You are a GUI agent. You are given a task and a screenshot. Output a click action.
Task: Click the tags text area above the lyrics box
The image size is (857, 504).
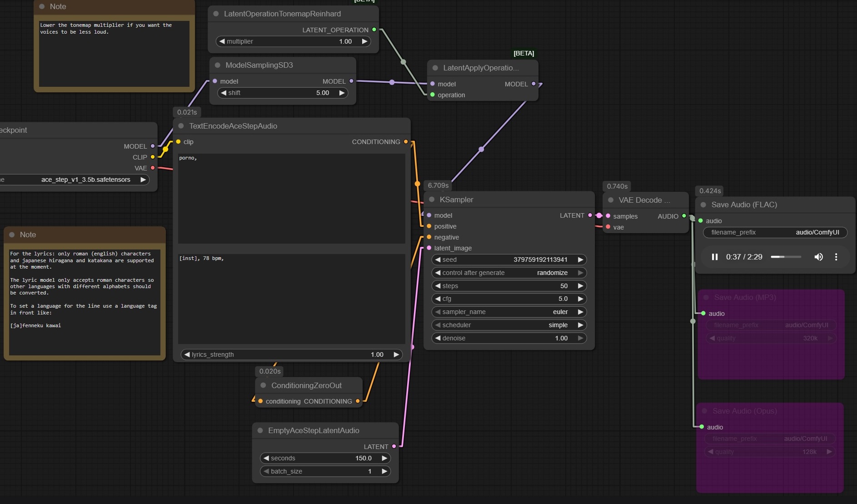(292, 198)
